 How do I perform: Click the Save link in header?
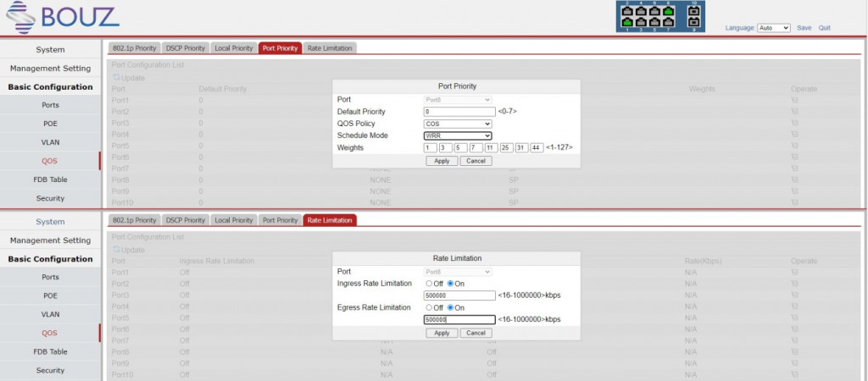tap(804, 28)
